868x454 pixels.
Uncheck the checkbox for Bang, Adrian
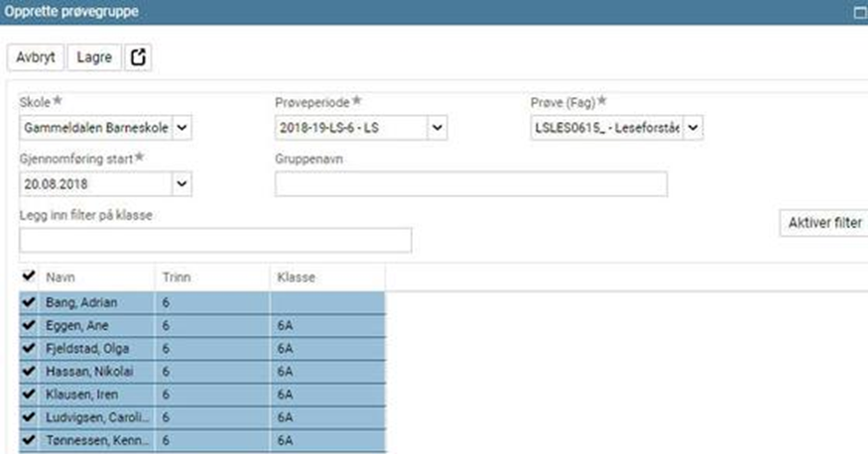point(28,302)
